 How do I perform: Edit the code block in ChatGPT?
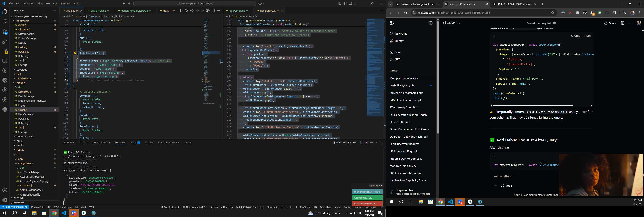[587, 36]
